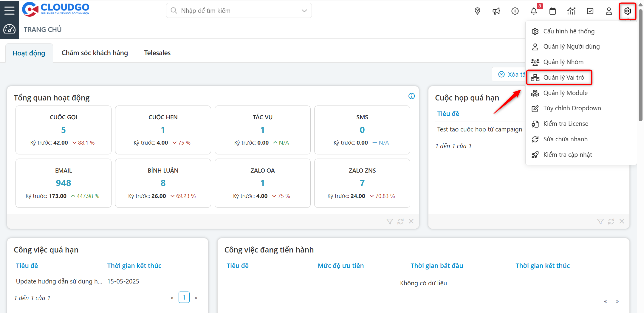Open the announcements megaphone icon
Screen dimensions: 644x313
[496, 11]
